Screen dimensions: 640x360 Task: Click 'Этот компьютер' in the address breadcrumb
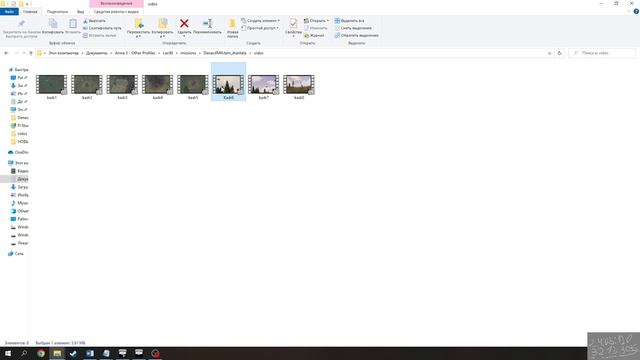tap(64, 53)
